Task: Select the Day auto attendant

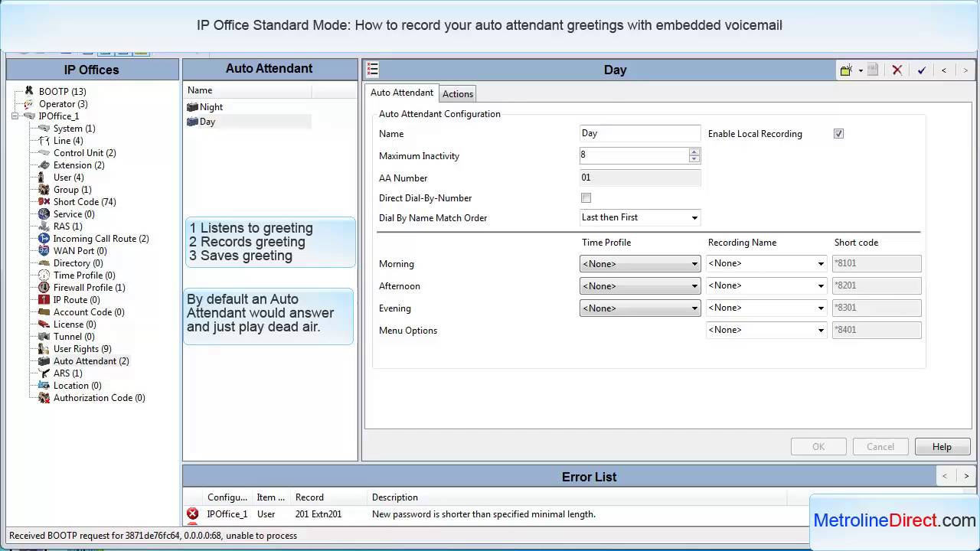Action: pyautogui.click(x=207, y=122)
